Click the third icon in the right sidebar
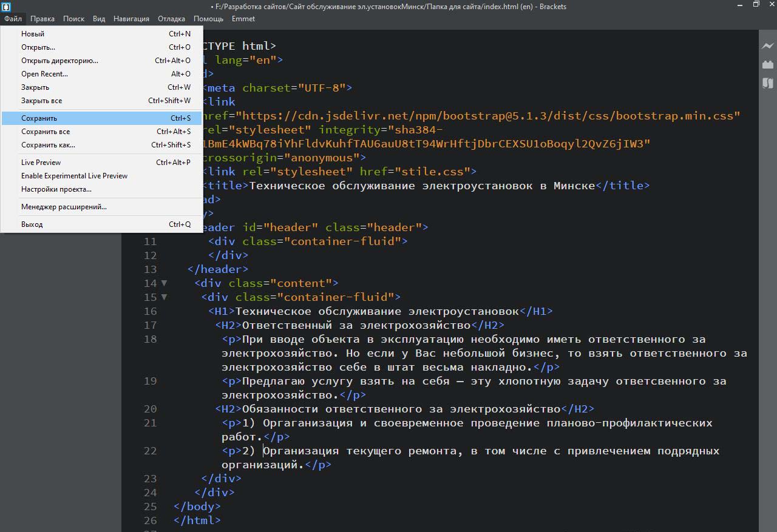Viewport: 777px width, 532px height. (x=768, y=83)
